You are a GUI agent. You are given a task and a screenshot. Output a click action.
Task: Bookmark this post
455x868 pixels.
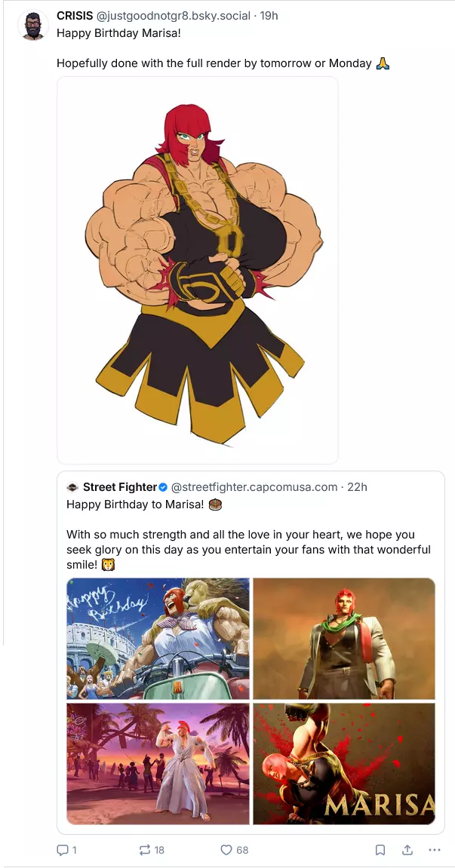pos(380,849)
